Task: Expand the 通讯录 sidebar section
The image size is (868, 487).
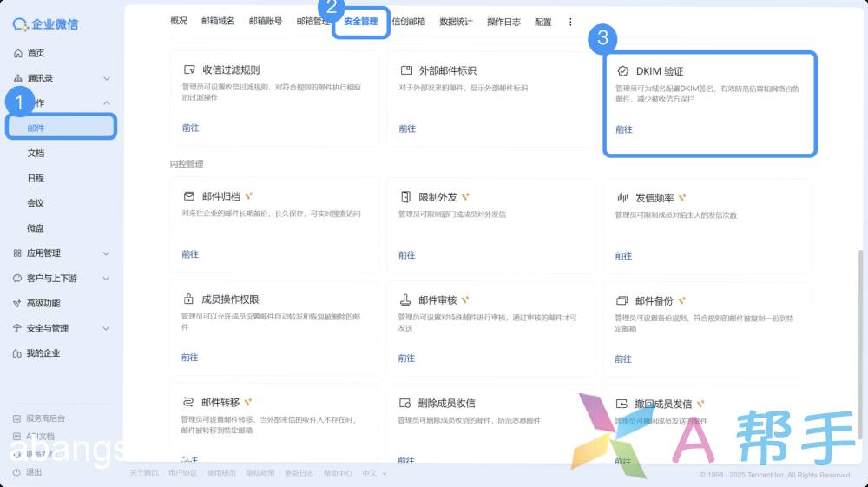Action: [106, 78]
